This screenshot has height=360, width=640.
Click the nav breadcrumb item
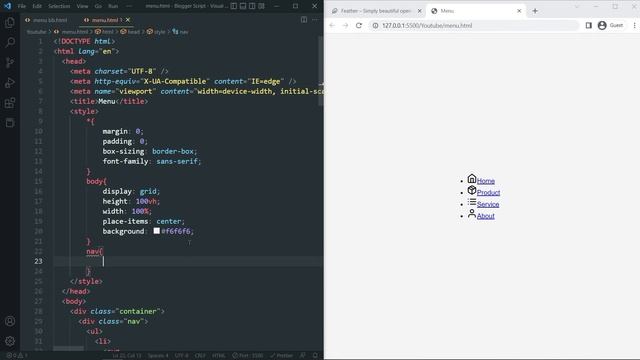(180, 31)
